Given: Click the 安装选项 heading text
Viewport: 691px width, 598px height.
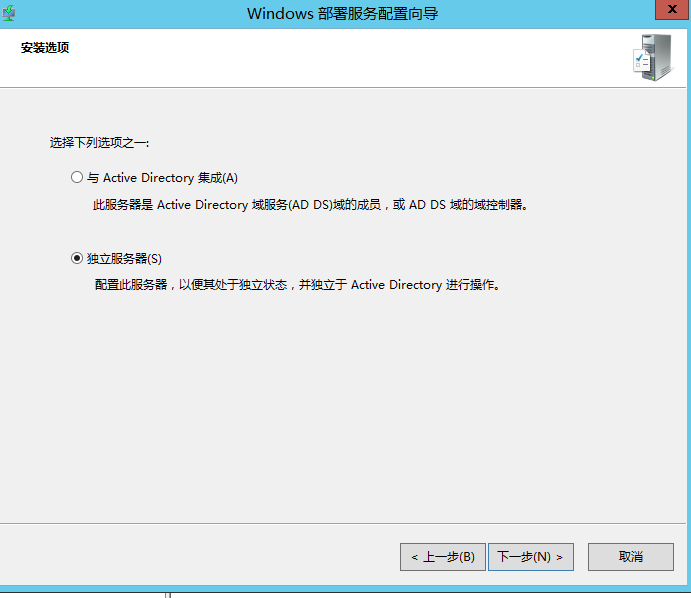Looking at the screenshot, I should (x=45, y=48).
